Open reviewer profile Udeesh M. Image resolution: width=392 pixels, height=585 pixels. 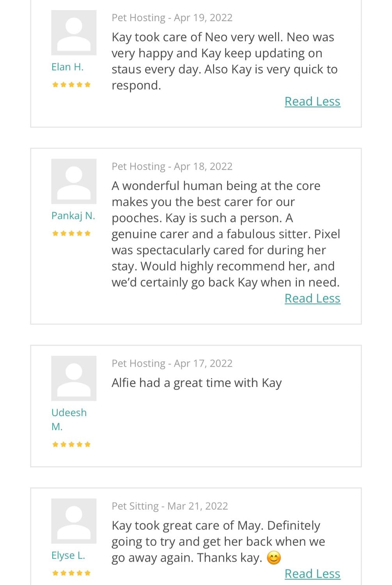(x=69, y=419)
